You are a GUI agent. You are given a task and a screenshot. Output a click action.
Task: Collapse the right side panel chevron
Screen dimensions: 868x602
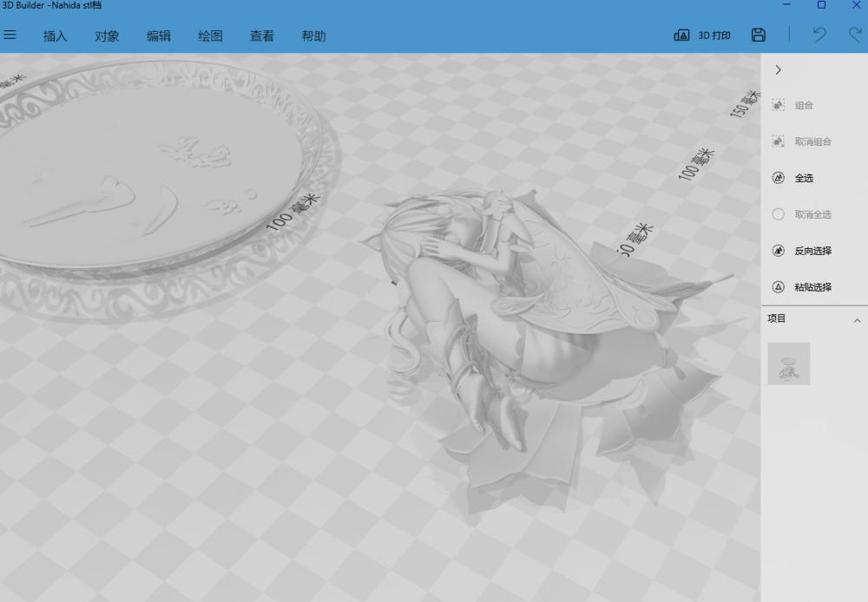(779, 69)
